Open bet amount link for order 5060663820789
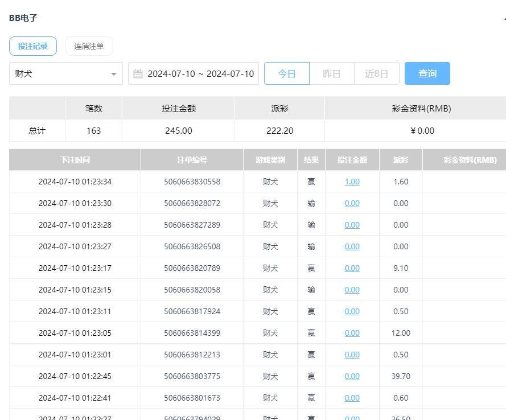 tap(352, 268)
